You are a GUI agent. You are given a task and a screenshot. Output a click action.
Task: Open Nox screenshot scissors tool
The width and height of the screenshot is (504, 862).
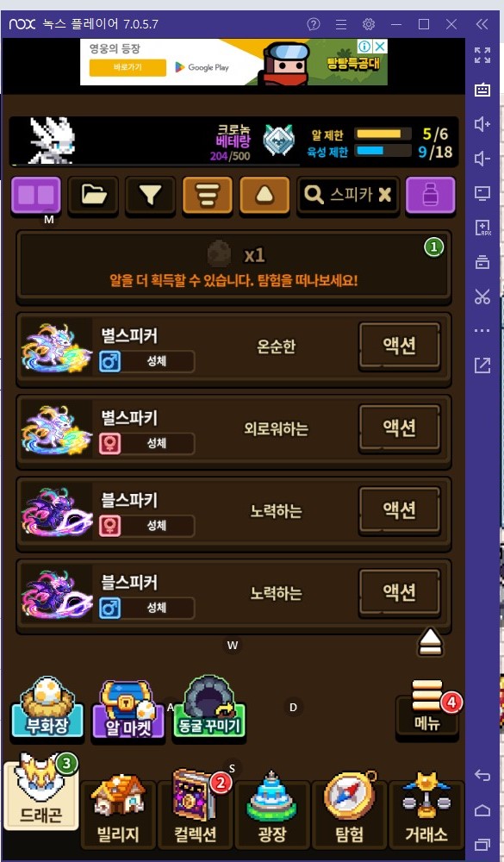coord(482,297)
